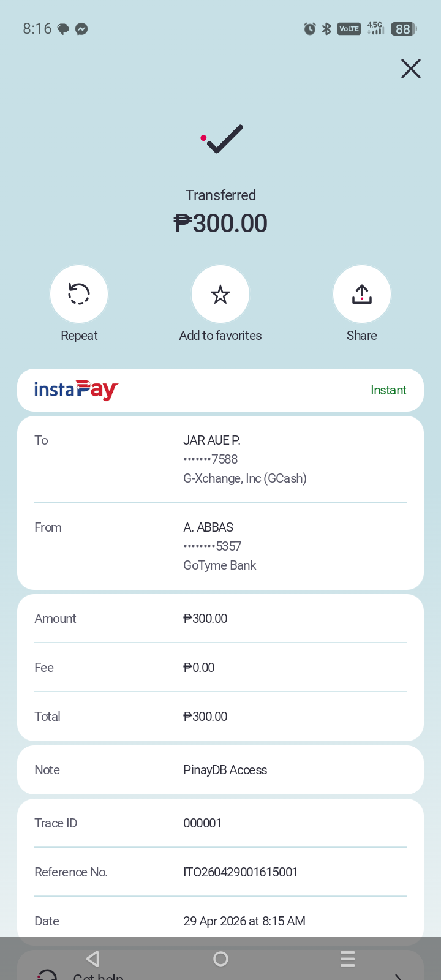Viewport: 441px width, 980px height.
Task: Close the transfer receipt with the X
Action: (x=411, y=69)
